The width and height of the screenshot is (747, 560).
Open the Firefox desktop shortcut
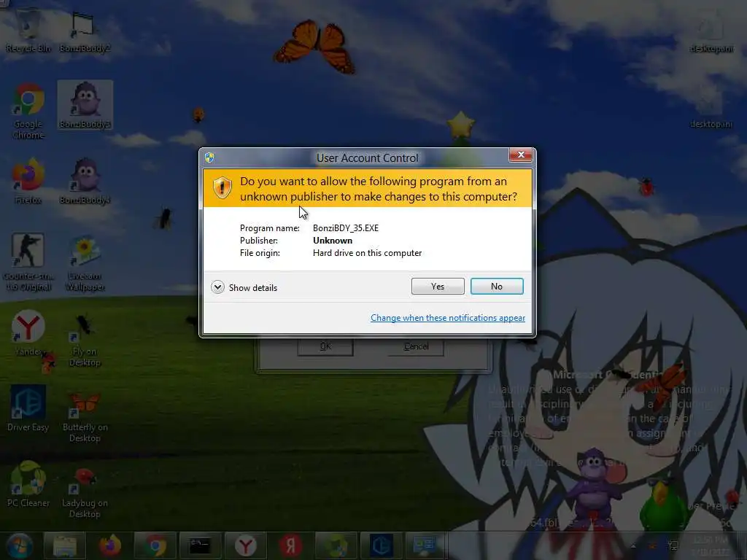pyautogui.click(x=28, y=181)
